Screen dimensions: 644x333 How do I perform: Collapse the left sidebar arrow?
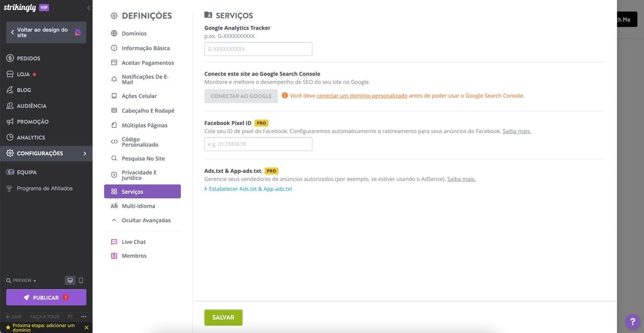(88, 8)
